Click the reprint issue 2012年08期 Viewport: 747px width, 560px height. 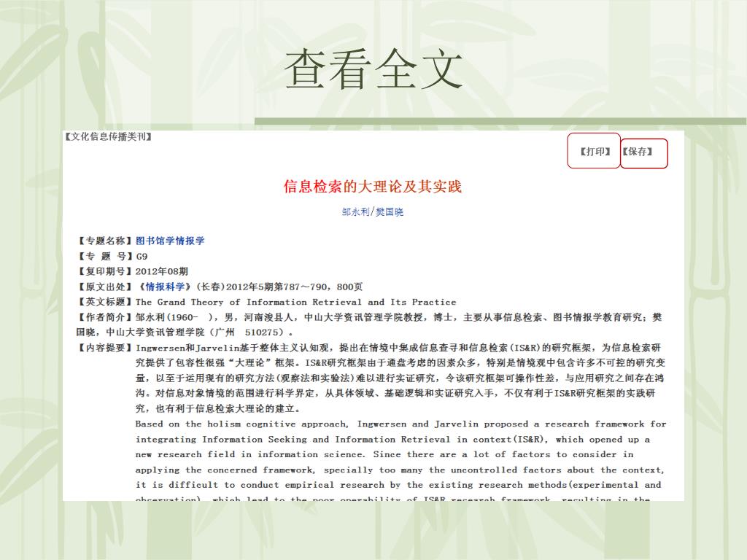[161, 271]
